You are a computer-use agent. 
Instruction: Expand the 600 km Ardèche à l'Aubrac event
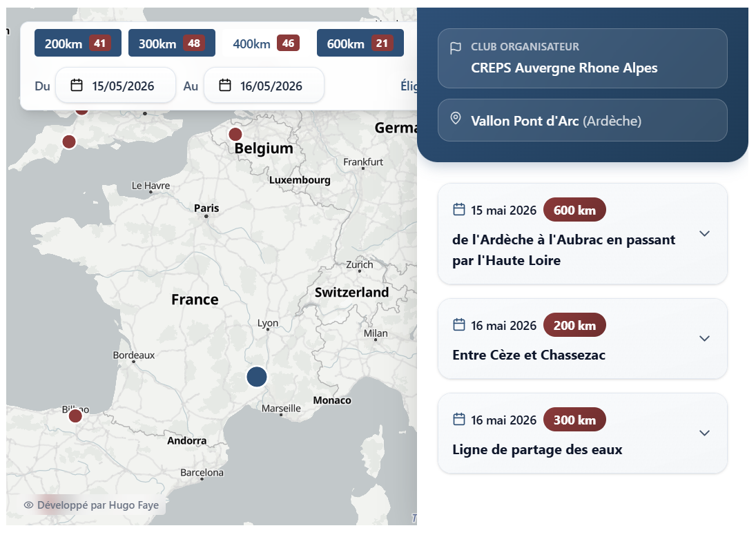point(704,234)
